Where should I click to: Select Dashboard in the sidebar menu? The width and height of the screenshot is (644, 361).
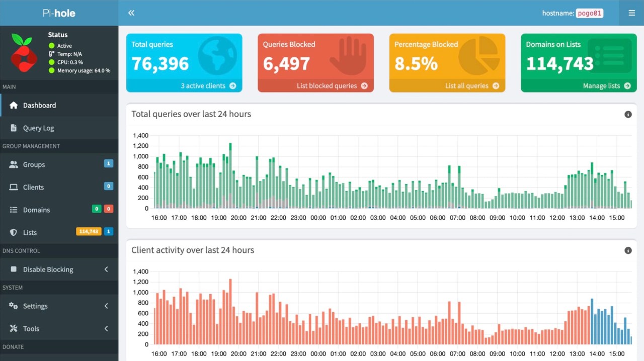point(39,105)
